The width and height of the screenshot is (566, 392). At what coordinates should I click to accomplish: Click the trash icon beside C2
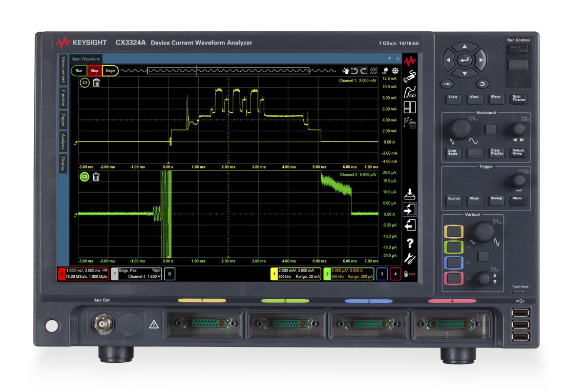[x=96, y=177]
